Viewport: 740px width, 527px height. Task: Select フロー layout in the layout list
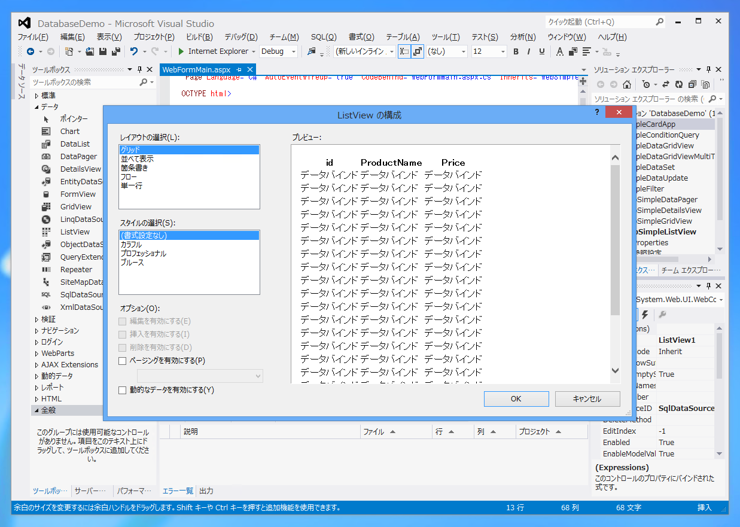(x=129, y=176)
